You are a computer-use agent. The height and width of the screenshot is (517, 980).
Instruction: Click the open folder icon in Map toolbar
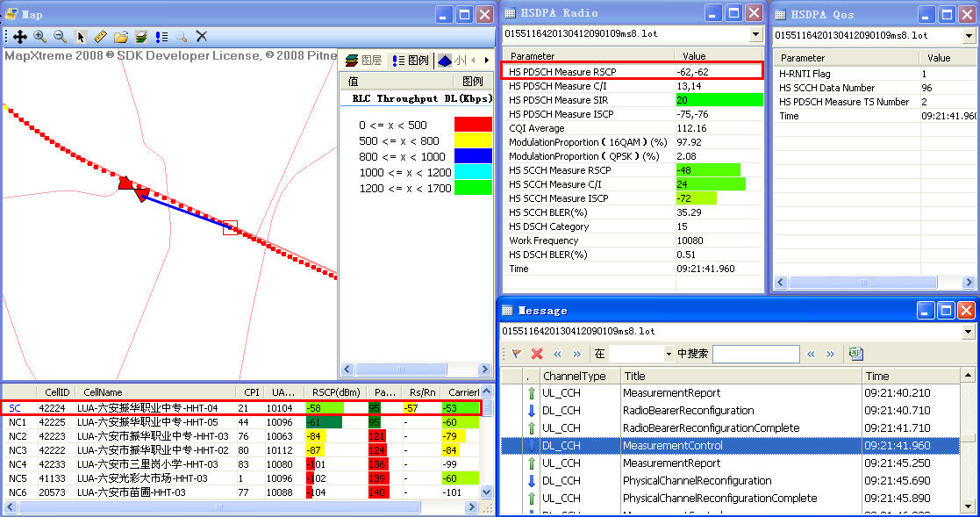121,37
